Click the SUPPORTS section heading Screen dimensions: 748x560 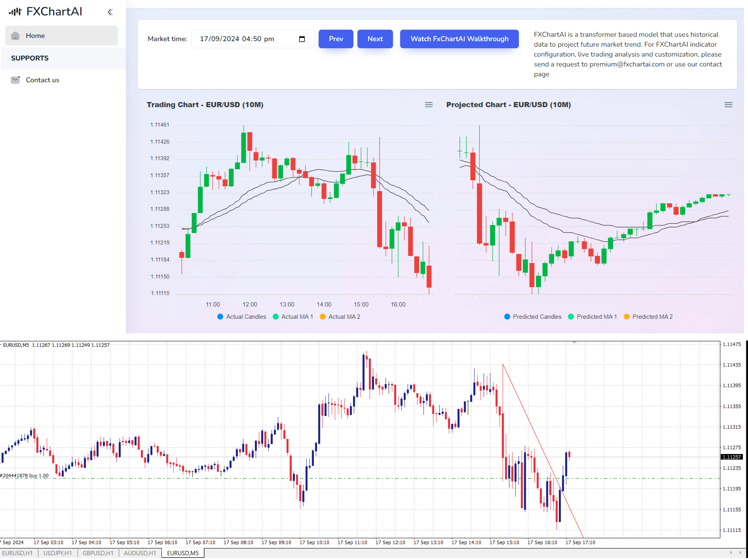(30, 58)
